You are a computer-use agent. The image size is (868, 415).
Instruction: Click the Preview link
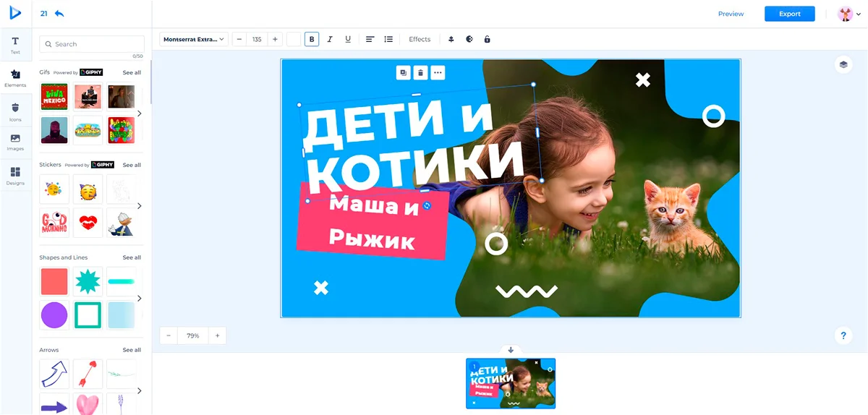pos(731,14)
